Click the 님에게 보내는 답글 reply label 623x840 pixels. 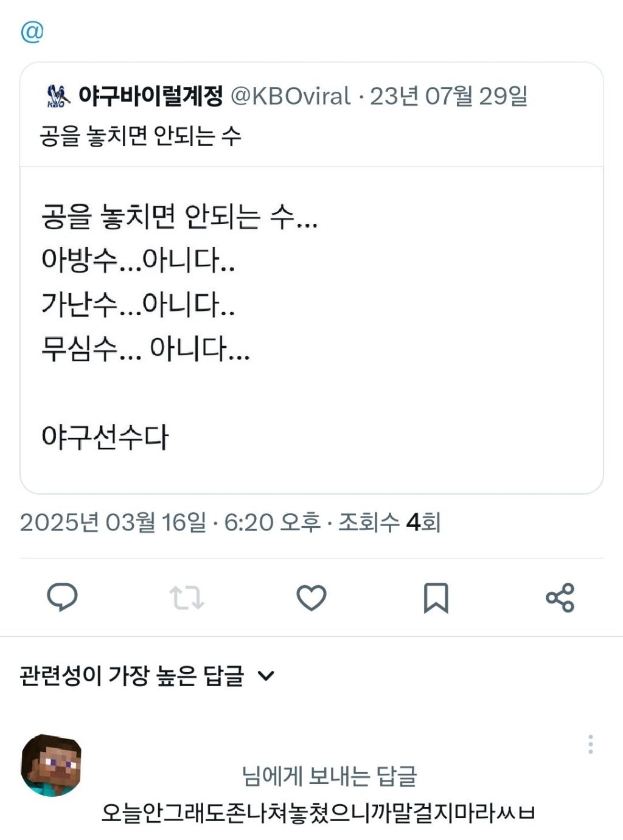click(329, 776)
